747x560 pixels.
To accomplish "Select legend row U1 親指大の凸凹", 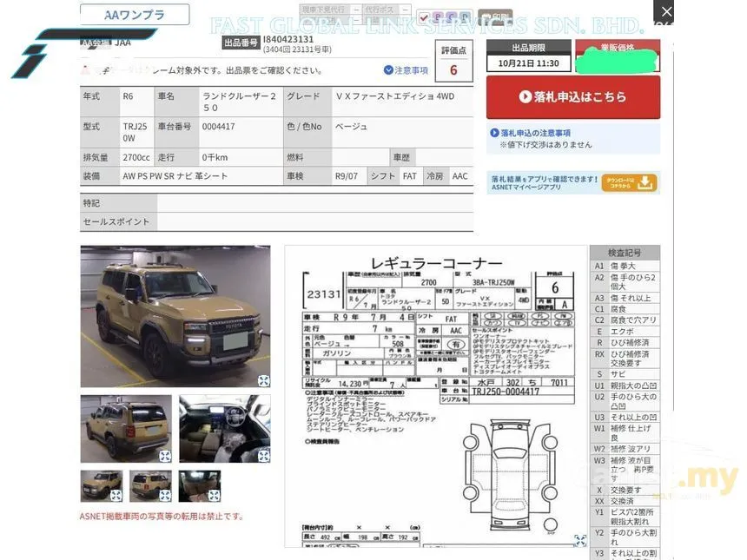I will pos(625,385).
